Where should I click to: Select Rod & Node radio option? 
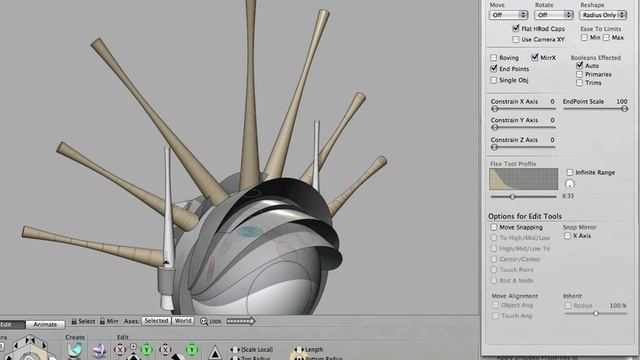coord(494,280)
